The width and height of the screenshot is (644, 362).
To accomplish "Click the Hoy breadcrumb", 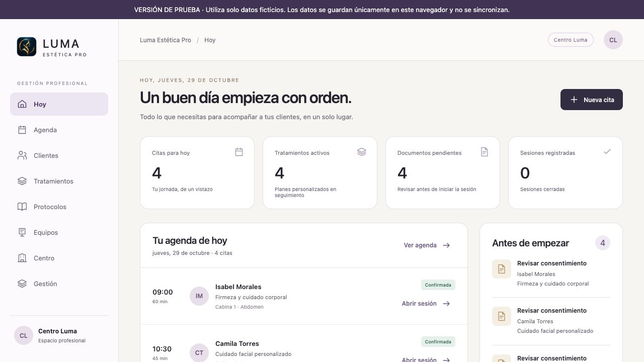I will tap(210, 40).
